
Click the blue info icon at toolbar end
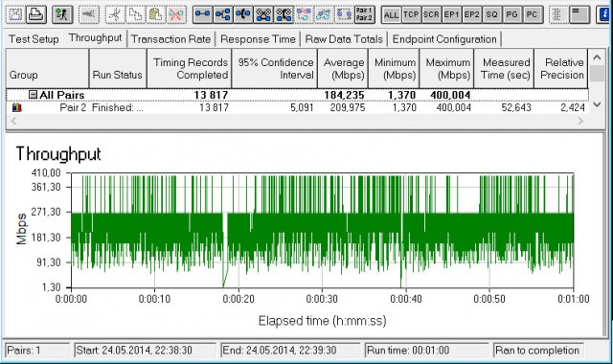click(604, 15)
